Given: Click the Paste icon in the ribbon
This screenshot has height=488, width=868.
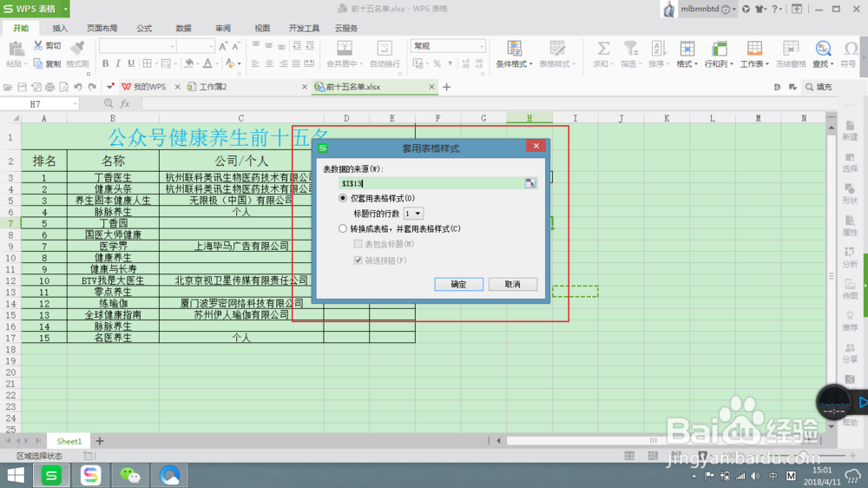Looking at the screenshot, I should point(16,48).
